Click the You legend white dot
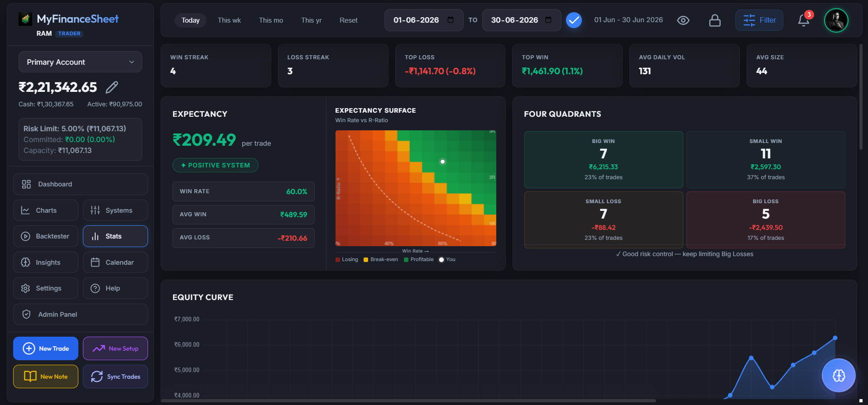Image resolution: width=868 pixels, height=405 pixels. pos(441,260)
